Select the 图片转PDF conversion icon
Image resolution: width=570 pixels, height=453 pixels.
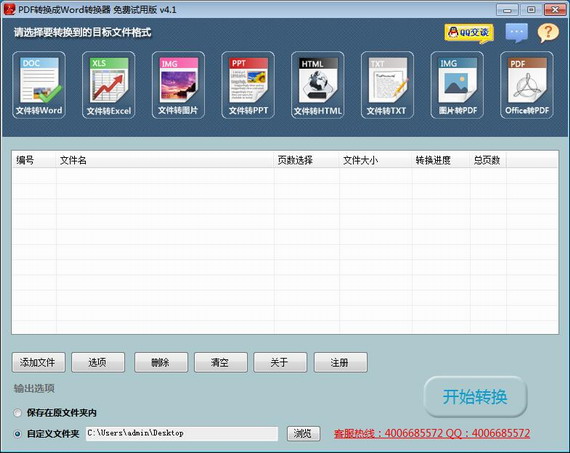click(x=457, y=85)
